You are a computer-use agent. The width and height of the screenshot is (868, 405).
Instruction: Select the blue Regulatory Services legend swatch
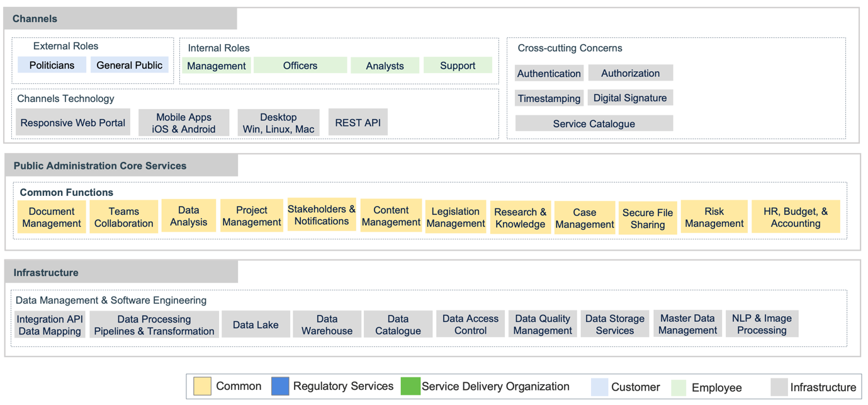280,386
